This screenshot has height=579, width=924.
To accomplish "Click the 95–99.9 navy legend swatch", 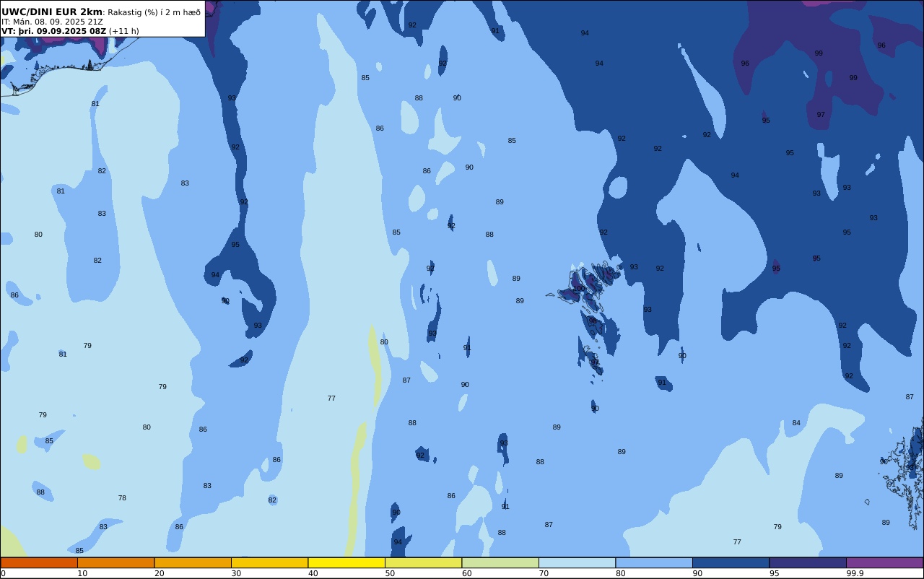I will [808, 562].
